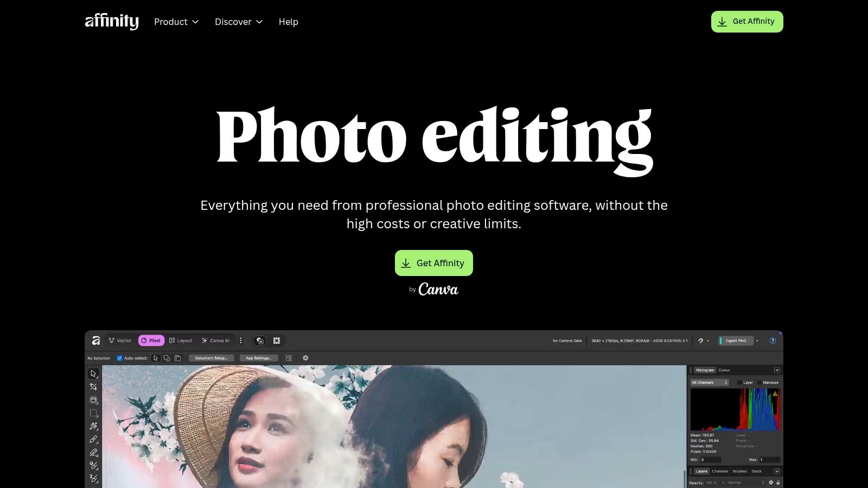The width and height of the screenshot is (868, 488).
Task: Go to the Help page
Action: (289, 22)
